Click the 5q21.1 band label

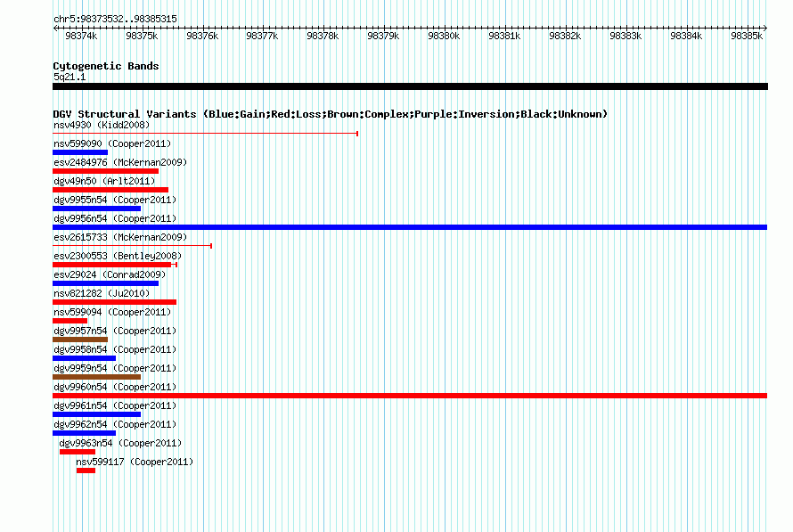click(x=69, y=77)
